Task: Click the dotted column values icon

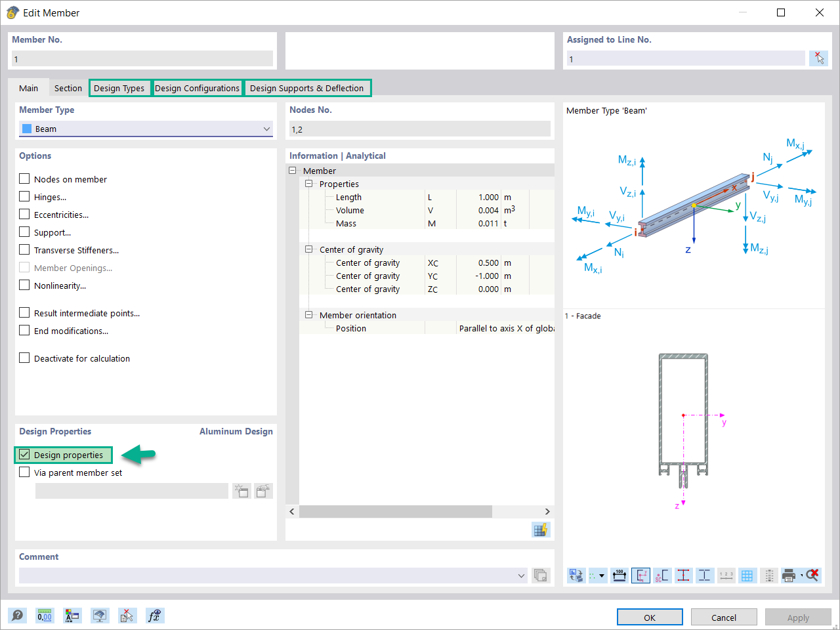Action: coord(769,576)
